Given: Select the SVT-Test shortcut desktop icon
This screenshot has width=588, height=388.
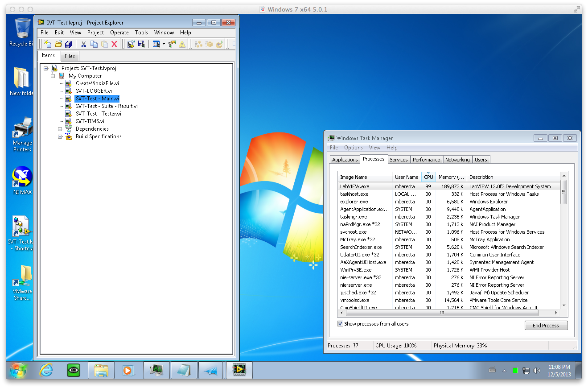Looking at the screenshot, I should (x=21, y=233).
